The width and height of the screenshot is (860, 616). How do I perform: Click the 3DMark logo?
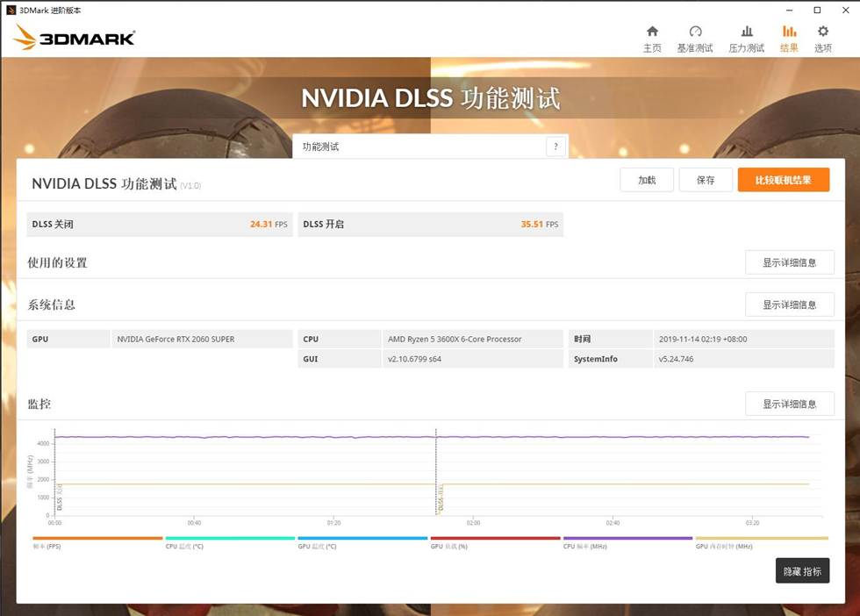(x=74, y=37)
